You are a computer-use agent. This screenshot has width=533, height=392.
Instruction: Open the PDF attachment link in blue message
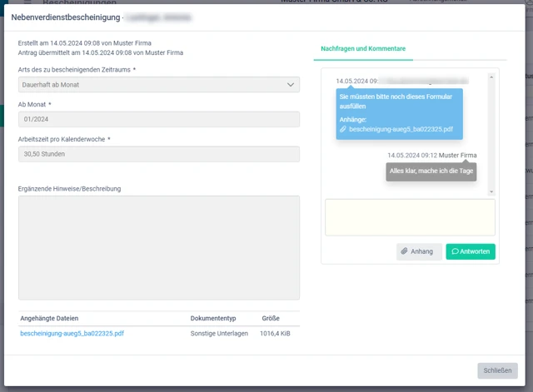[x=401, y=130]
